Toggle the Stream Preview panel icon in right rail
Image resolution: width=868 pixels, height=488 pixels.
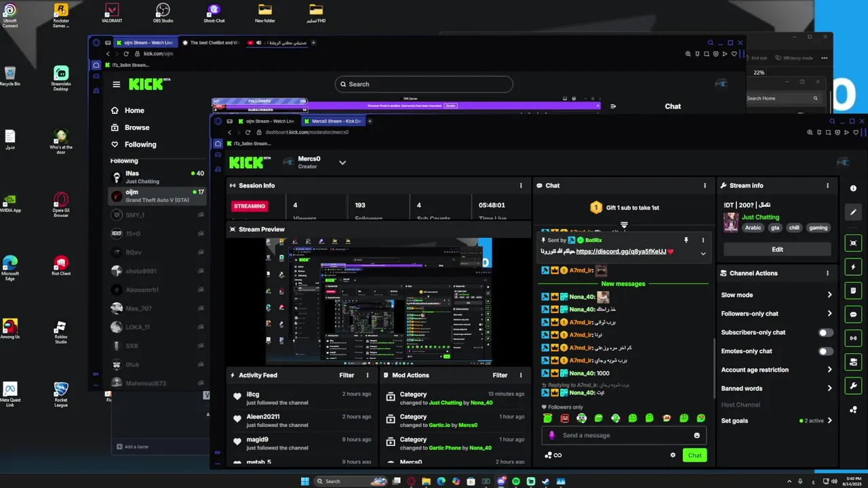coord(853,243)
